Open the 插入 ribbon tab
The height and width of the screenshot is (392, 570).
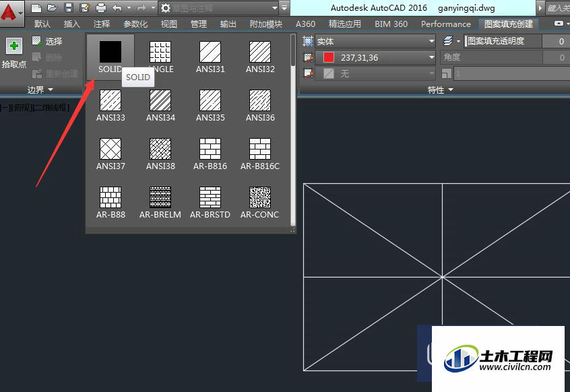tap(71, 24)
